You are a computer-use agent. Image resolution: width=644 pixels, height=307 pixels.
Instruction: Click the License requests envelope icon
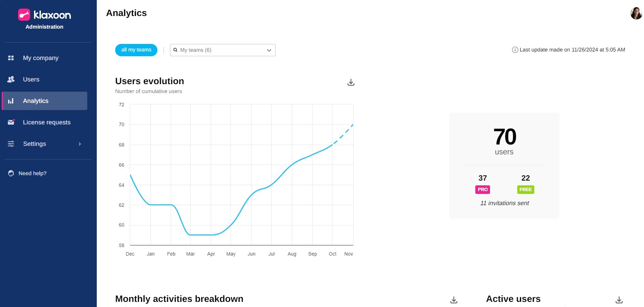pyautogui.click(x=11, y=122)
